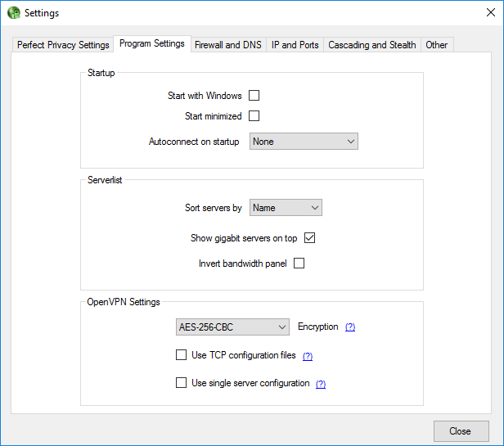Open the Perfect Privacy Settings tab
This screenshot has height=446, width=504.
(x=63, y=45)
